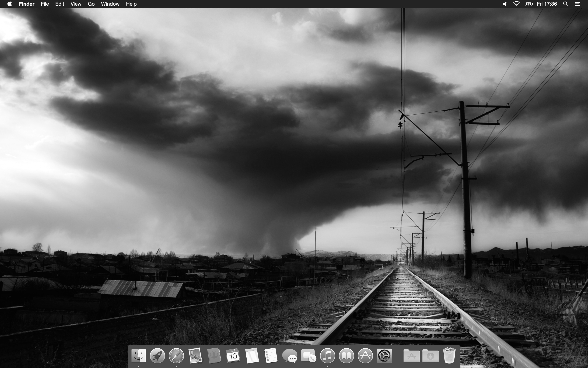Open the Edit menu

[59, 4]
